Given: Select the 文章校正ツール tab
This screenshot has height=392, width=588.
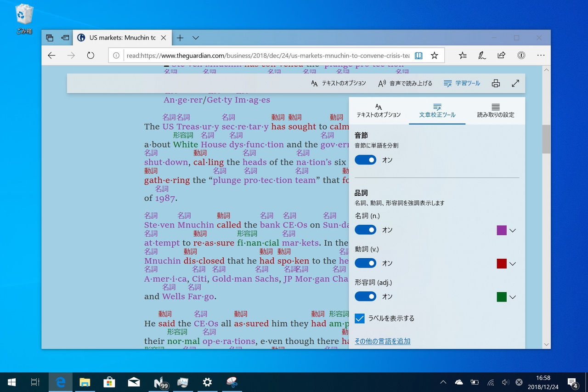Looking at the screenshot, I should coord(437,111).
